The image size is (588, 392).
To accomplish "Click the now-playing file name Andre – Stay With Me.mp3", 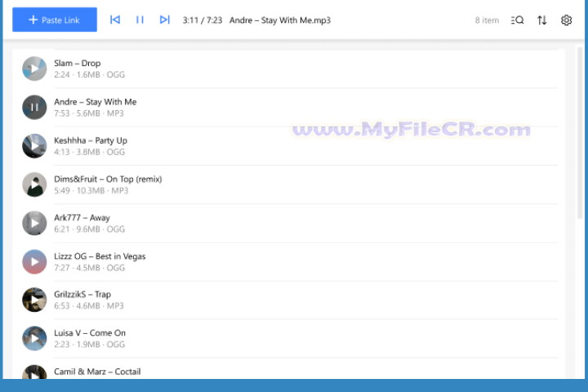I will 280,20.
